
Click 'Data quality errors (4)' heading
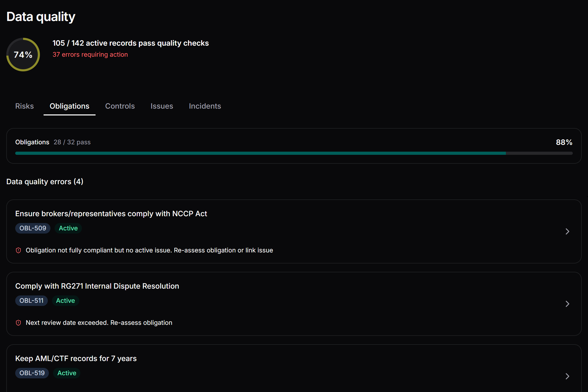tap(45, 182)
